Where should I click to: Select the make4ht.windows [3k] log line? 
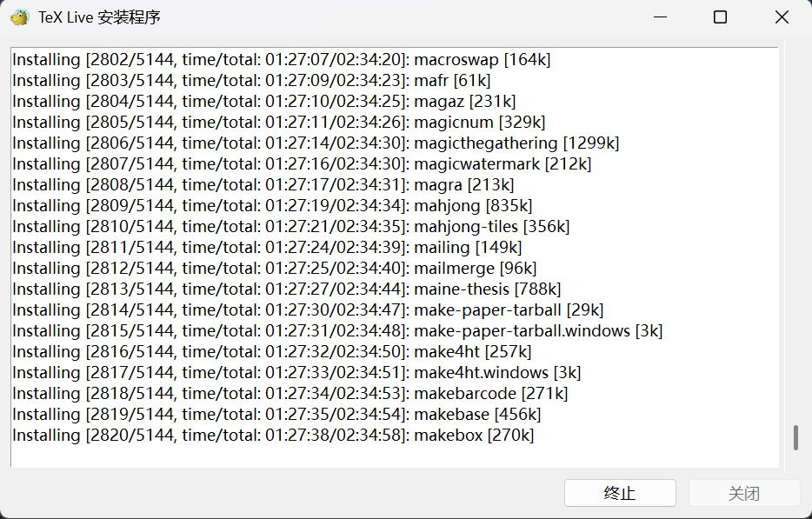point(296,372)
